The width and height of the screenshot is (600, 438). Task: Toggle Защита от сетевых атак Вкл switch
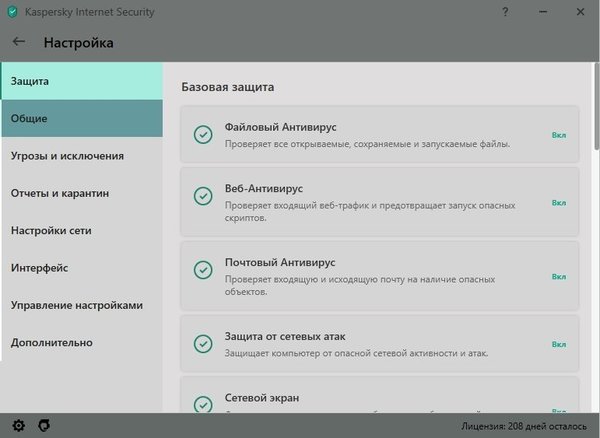558,343
